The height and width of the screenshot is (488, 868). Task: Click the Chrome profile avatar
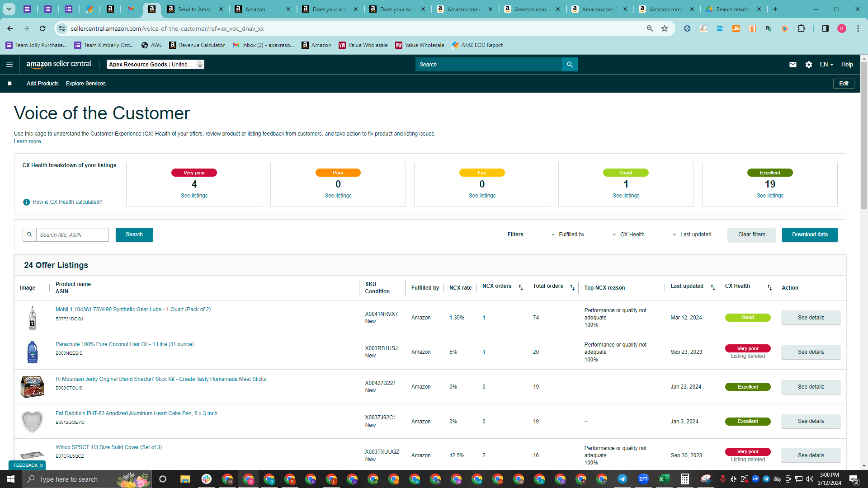tap(841, 28)
